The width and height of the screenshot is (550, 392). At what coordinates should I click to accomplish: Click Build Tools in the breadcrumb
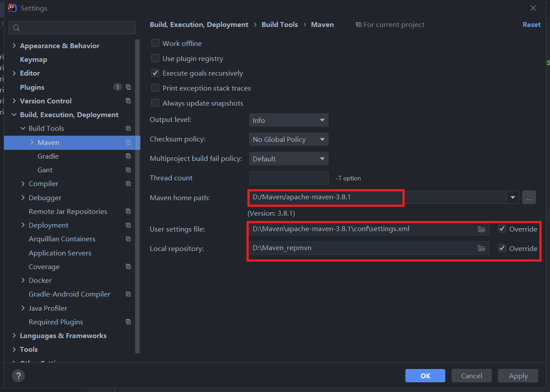pos(280,25)
